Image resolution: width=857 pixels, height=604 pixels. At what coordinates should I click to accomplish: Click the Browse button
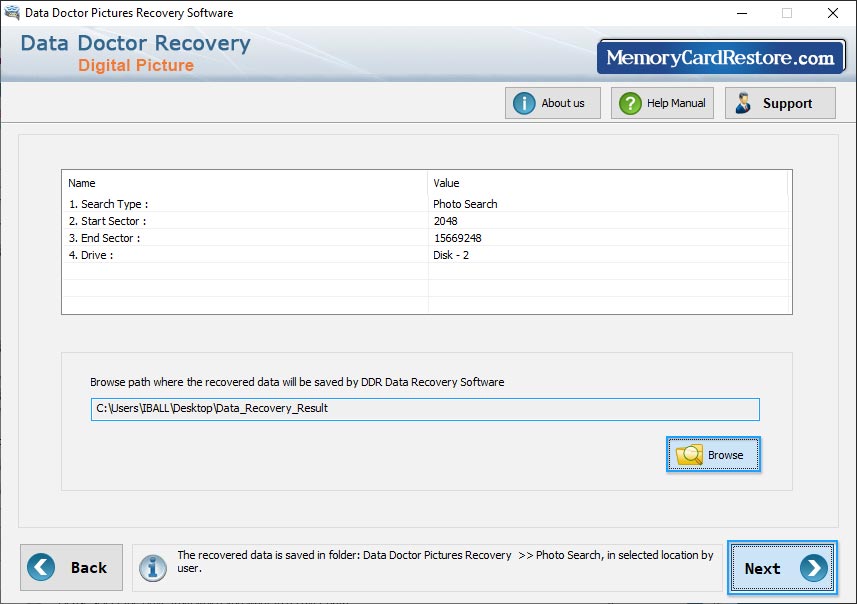713,454
